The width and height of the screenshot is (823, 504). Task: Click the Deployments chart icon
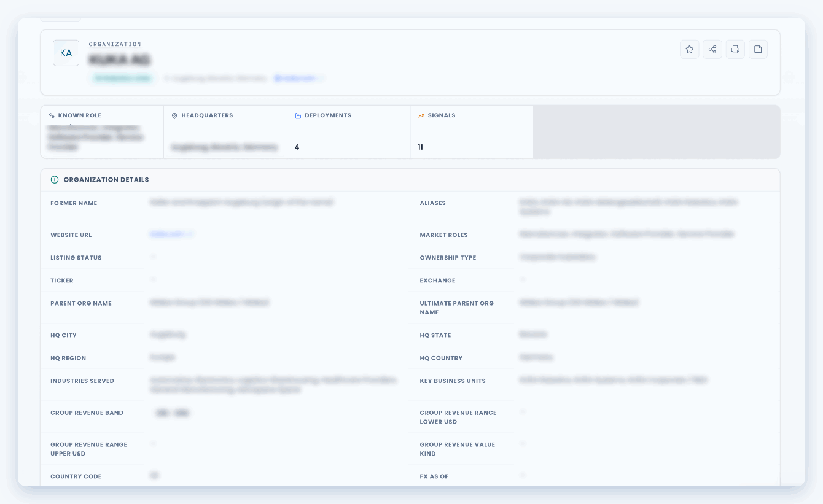pos(298,115)
